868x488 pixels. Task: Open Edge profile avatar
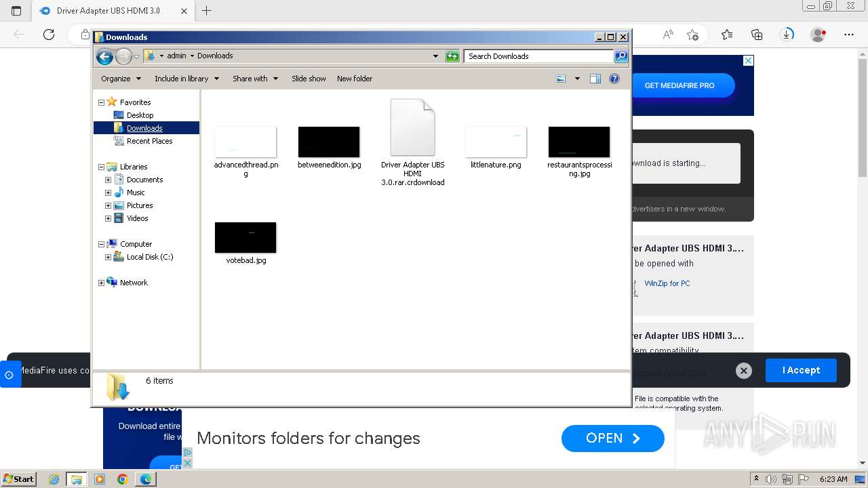818,34
